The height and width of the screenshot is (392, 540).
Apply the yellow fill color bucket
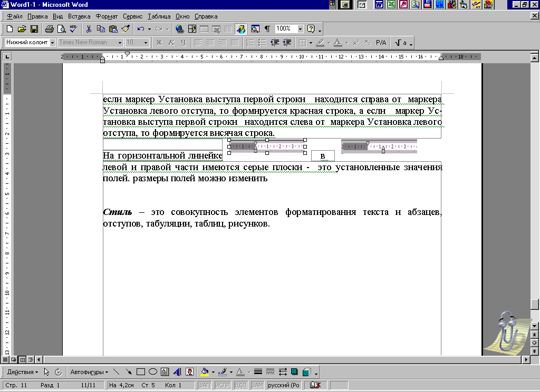[x=205, y=371]
